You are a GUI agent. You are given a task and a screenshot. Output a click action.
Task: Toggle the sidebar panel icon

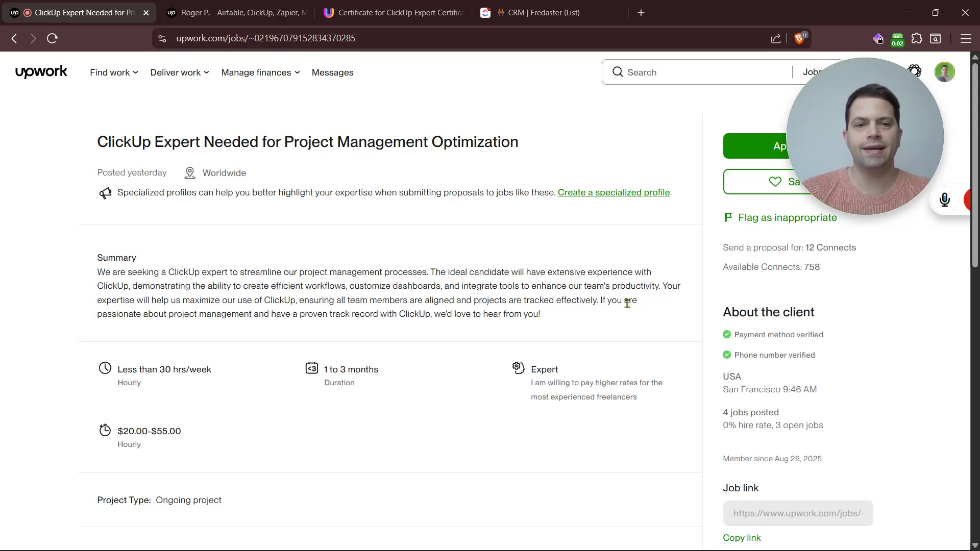tap(936, 39)
